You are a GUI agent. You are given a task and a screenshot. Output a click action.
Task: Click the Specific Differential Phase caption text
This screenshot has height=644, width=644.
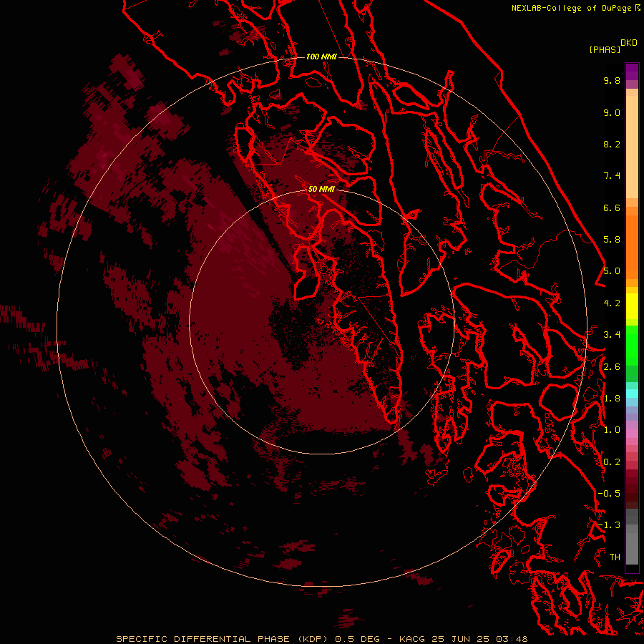tap(321, 639)
